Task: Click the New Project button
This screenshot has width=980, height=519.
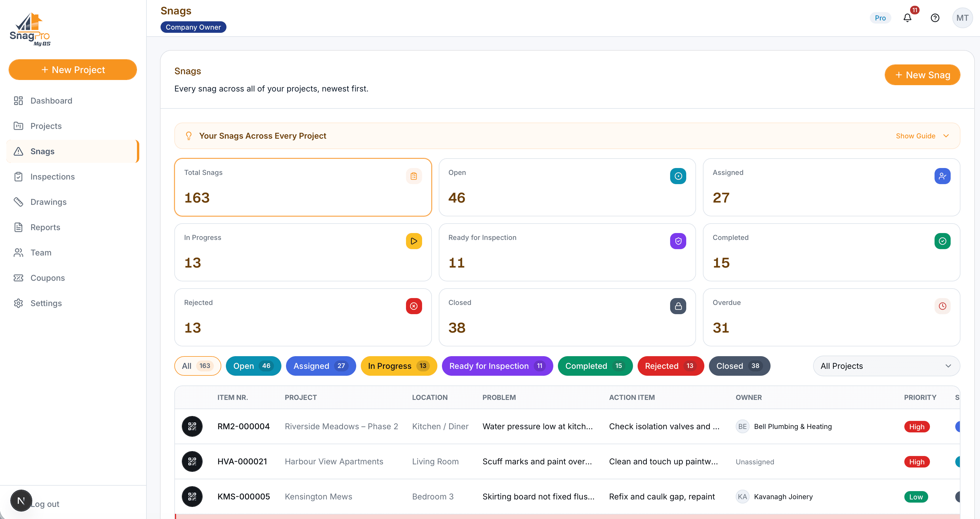Action: coord(72,70)
